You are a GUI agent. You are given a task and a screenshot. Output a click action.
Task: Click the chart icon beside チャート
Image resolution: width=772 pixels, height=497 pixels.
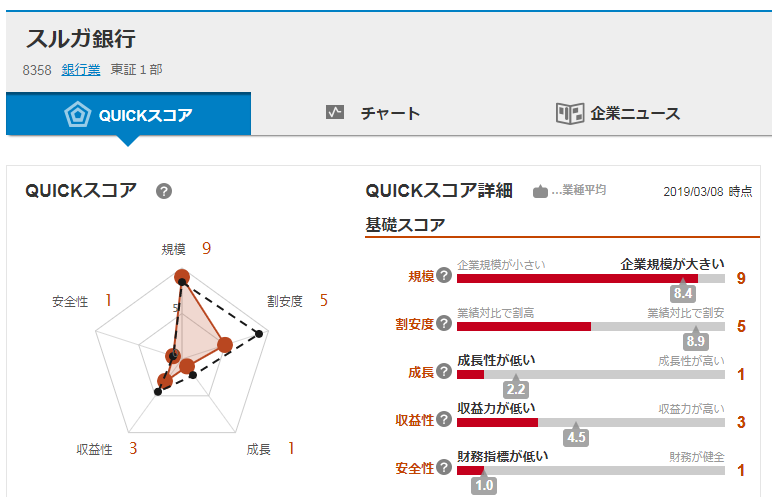click(x=335, y=112)
